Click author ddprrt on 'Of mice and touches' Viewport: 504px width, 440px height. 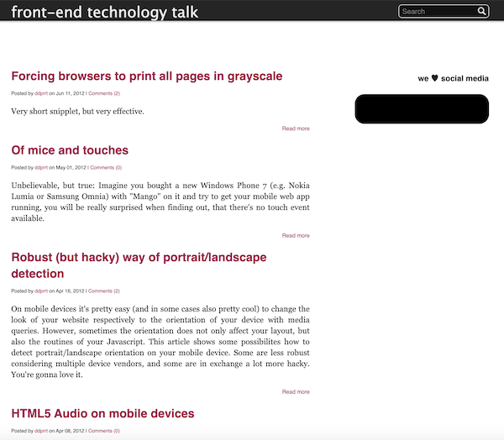[41, 167]
